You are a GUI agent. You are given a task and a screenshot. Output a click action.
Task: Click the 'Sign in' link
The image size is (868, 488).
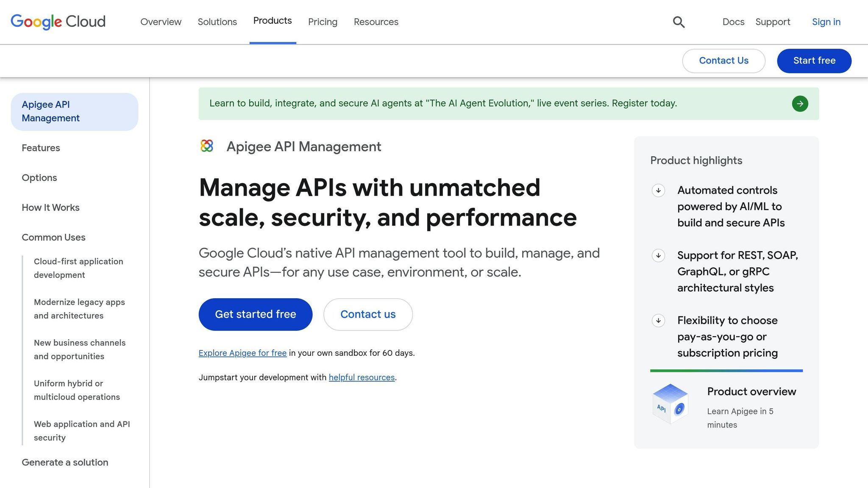[826, 22]
